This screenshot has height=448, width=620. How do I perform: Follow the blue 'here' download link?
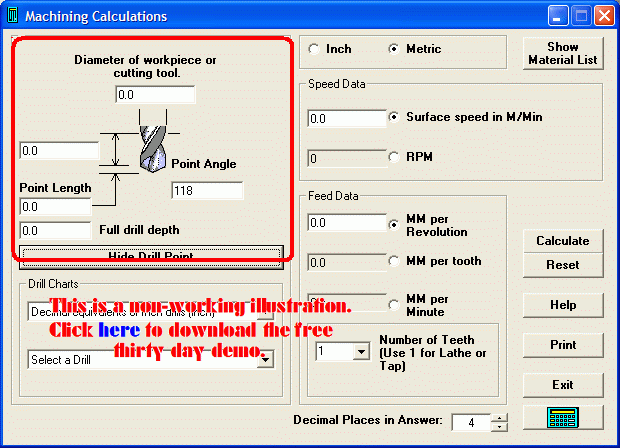[119, 330]
